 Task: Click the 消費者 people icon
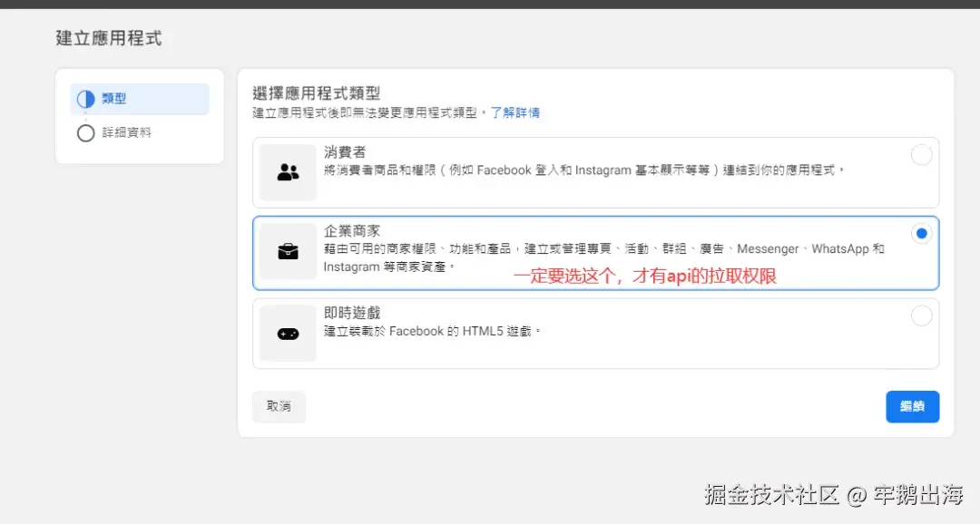[288, 172]
